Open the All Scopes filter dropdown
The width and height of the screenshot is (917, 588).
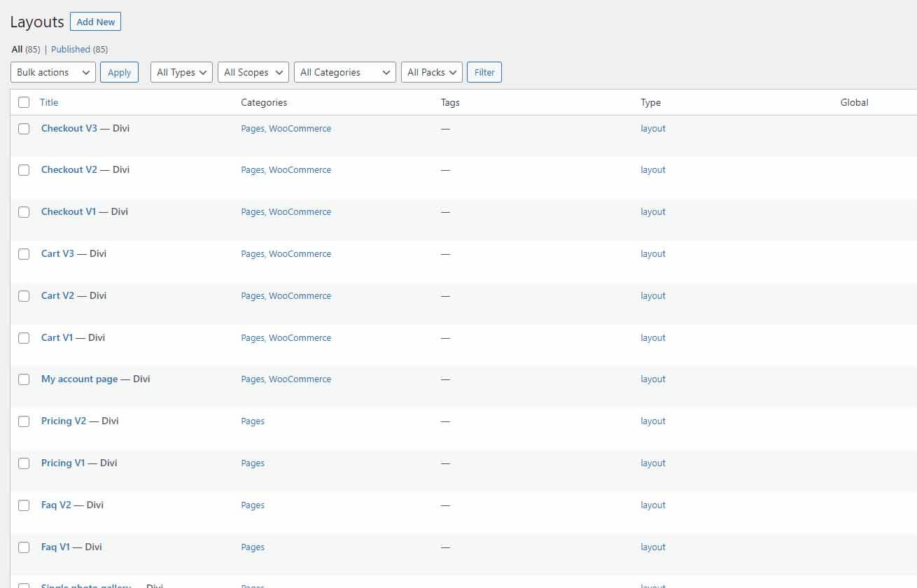[253, 71]
